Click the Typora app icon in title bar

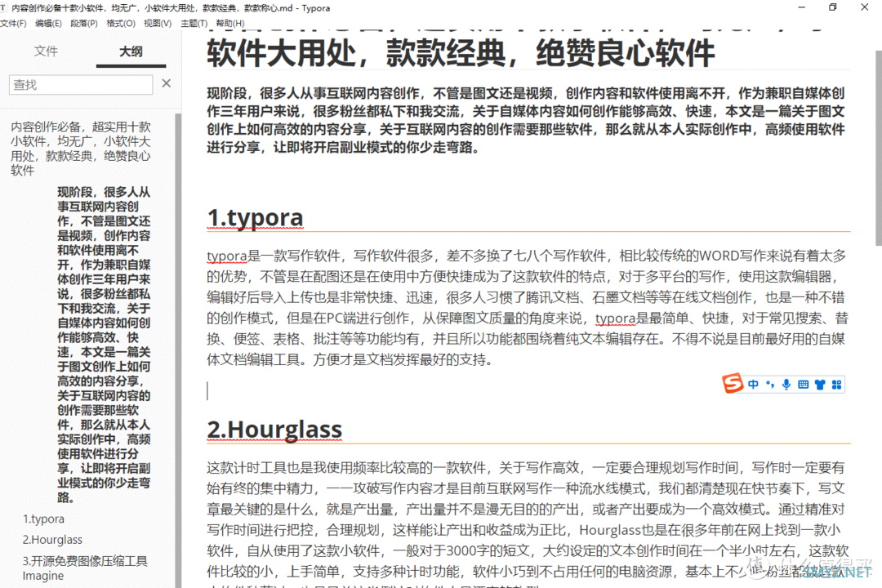point(4,8)
